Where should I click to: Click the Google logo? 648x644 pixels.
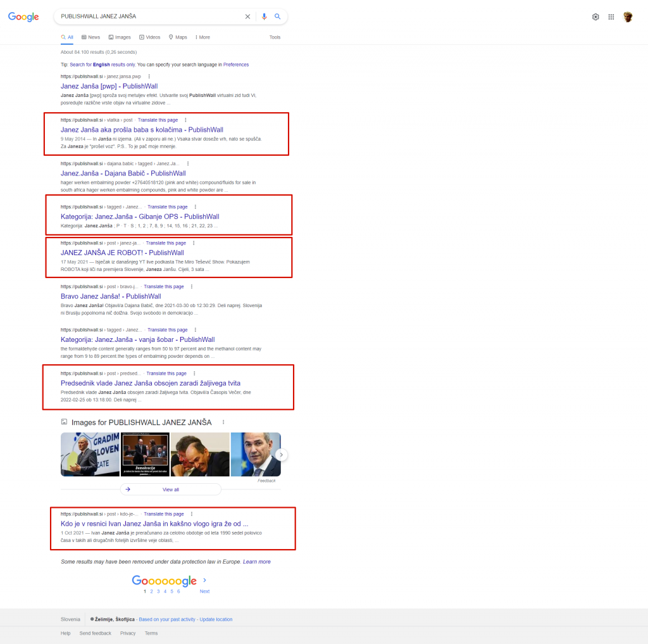[23, 17]
